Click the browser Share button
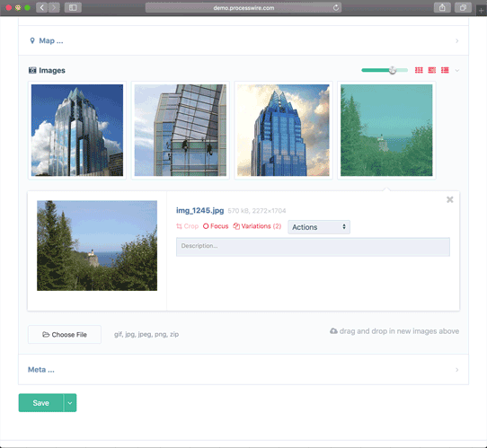This screenshot has width=487, height=448. (442, 7)
